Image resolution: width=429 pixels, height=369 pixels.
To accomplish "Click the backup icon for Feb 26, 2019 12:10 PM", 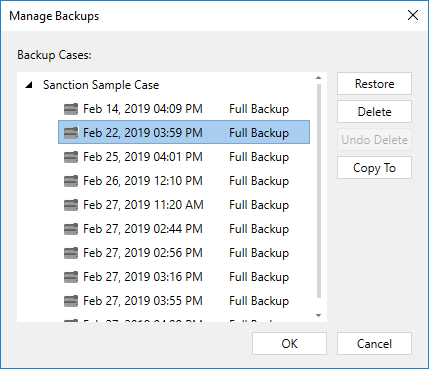I will coord(71,181).
